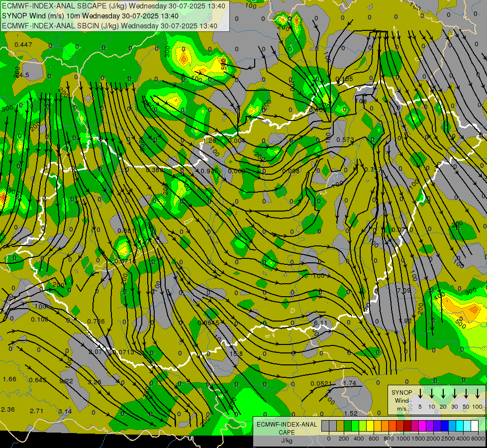Click the 7.09 value on the map
487x448 pixels.
click(x=404, y=291)
